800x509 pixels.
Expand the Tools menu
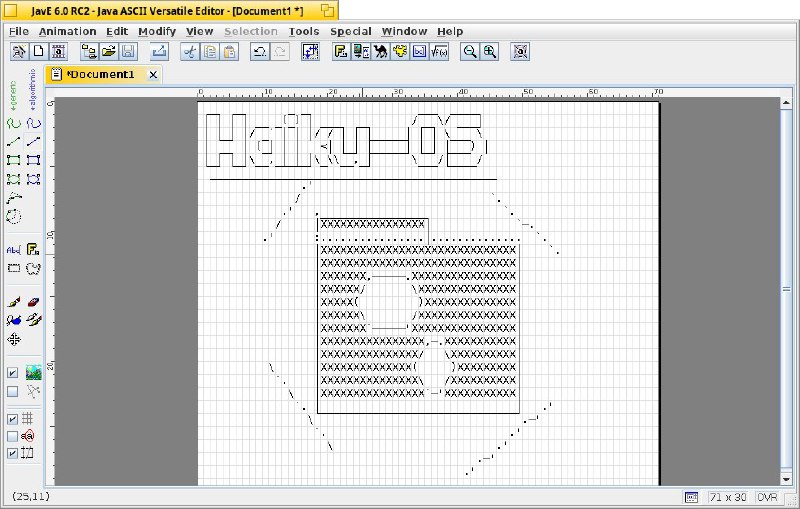click(x=304, y=31)
